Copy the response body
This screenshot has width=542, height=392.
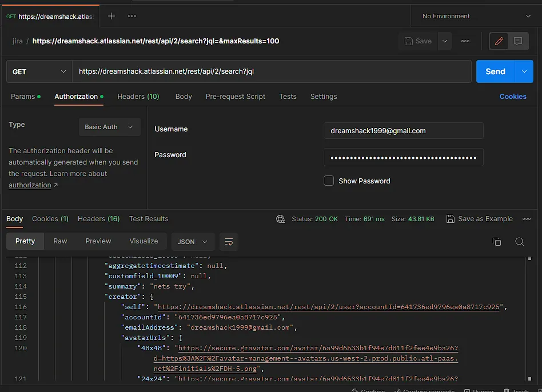click(497, 242)
